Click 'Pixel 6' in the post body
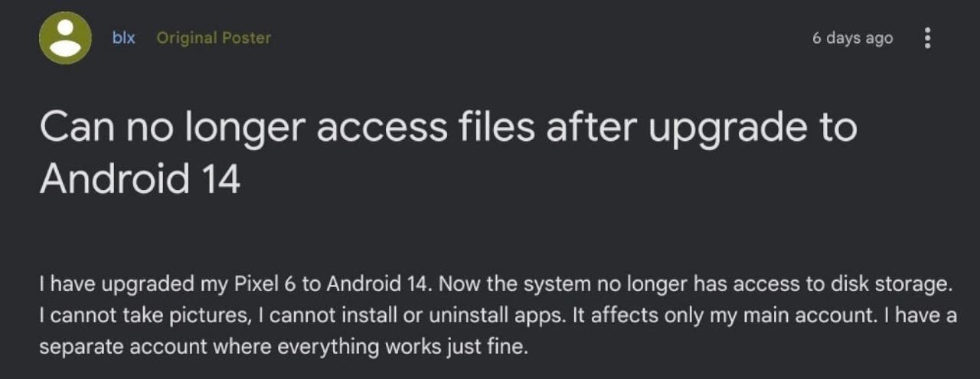 click(264, 284)
